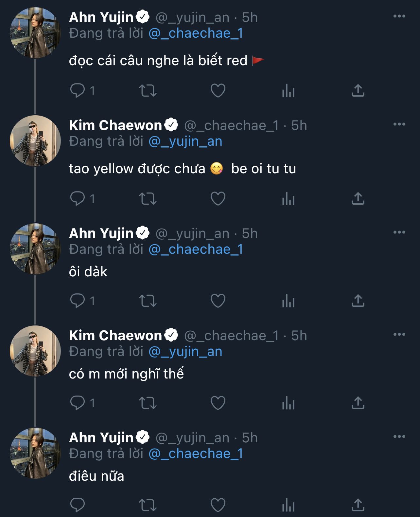Open more options on first Ahn Yujin tweet
This screenshot has width=420, height=517.
(x=399, y=16)
